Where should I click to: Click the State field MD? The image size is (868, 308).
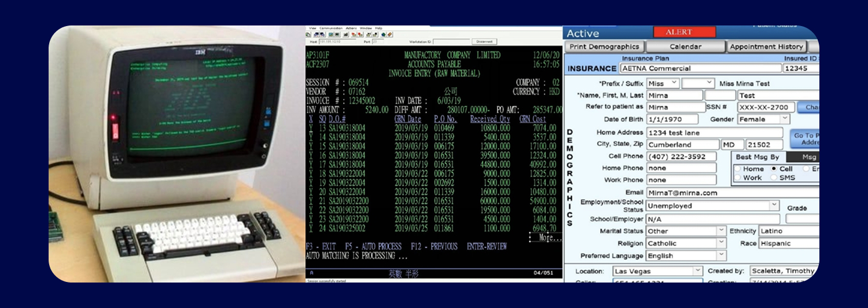pyautogui.click(x=731, y=144)
